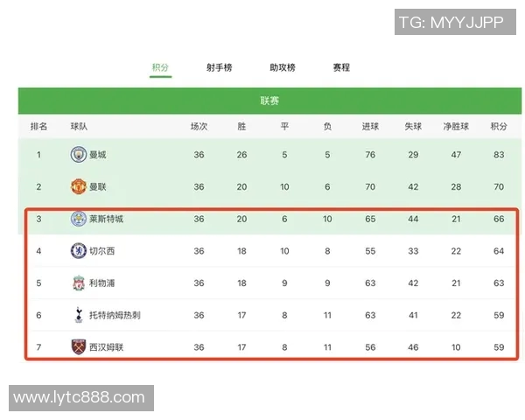Open the 射手榜 top scorers tab
The width and height of the screenshot is (525, 420).
(x=220, y=67)
